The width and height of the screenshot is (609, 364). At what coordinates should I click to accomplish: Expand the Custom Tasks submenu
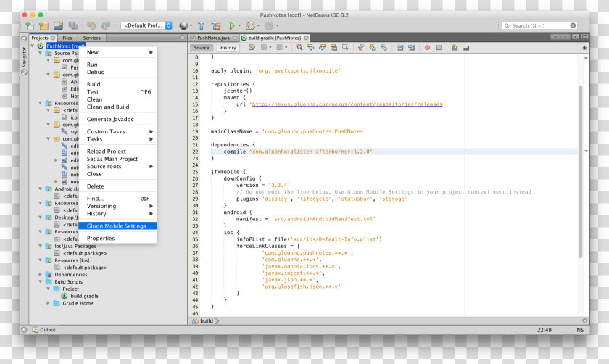[118, 131]
